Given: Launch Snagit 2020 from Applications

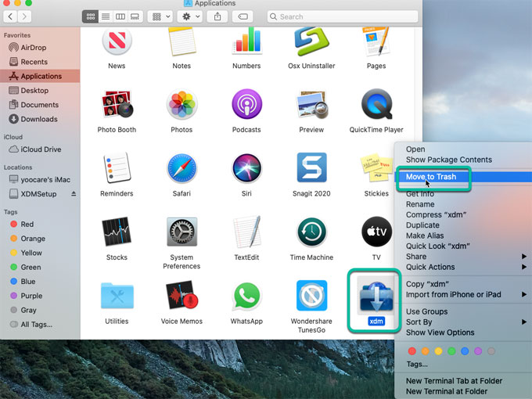Looking at the screenshot, I should (311, 167).
